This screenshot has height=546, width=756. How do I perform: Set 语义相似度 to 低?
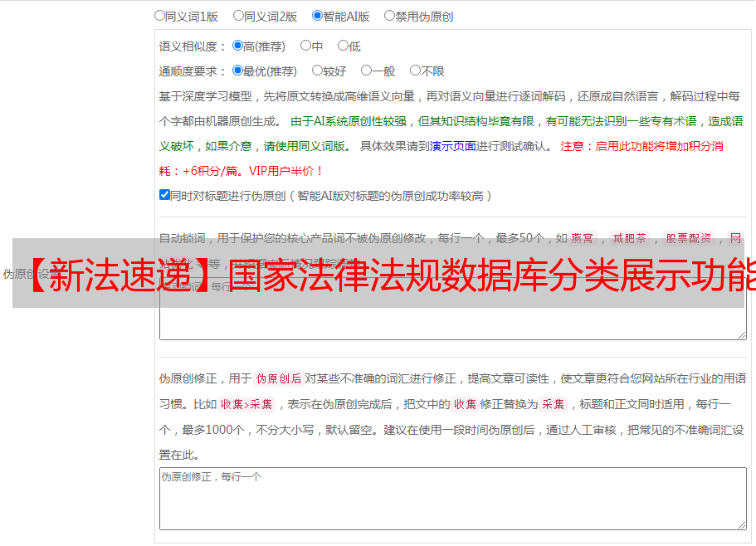click(344, 46)
